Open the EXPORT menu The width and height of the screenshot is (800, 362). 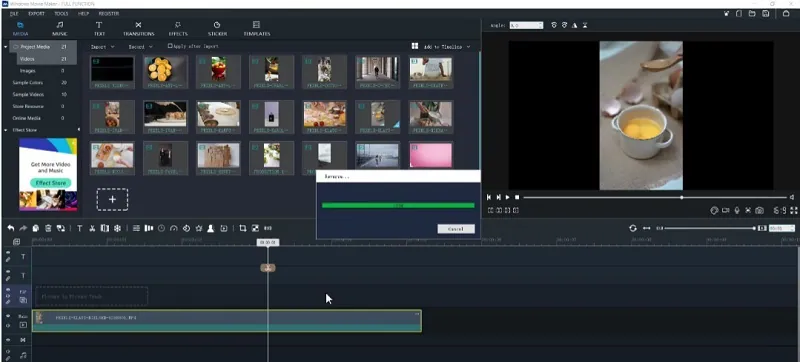click(37, 14)
